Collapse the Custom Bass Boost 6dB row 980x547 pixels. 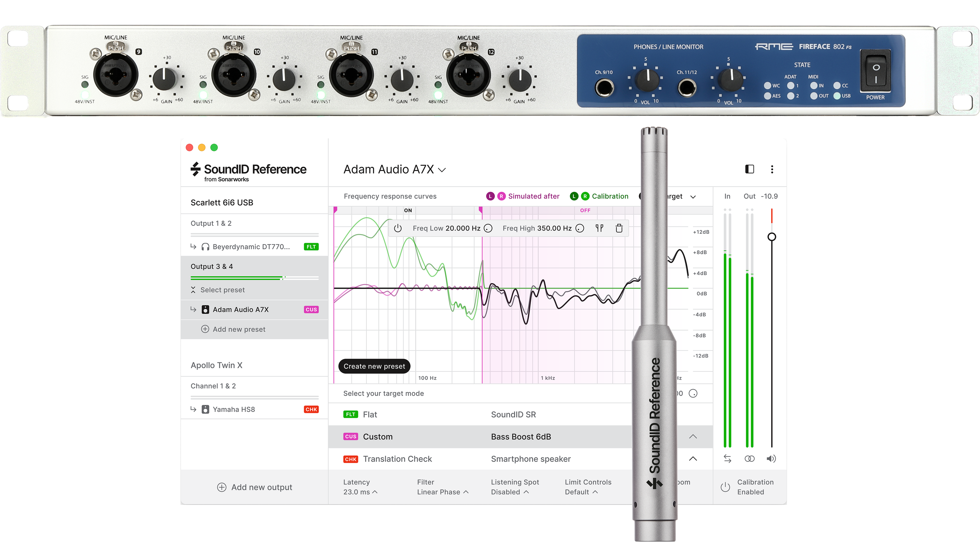(x=693, y=436)
